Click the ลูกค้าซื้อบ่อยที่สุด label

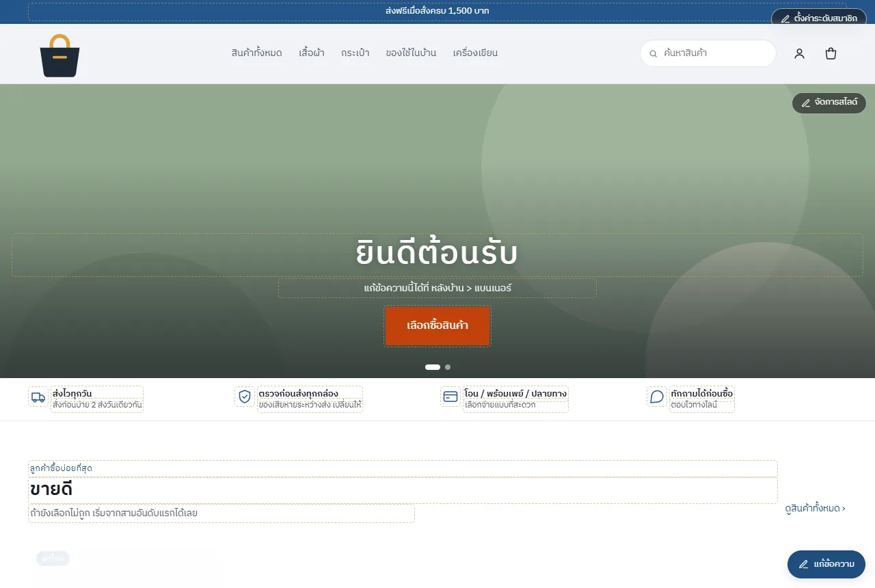point(61,468)
